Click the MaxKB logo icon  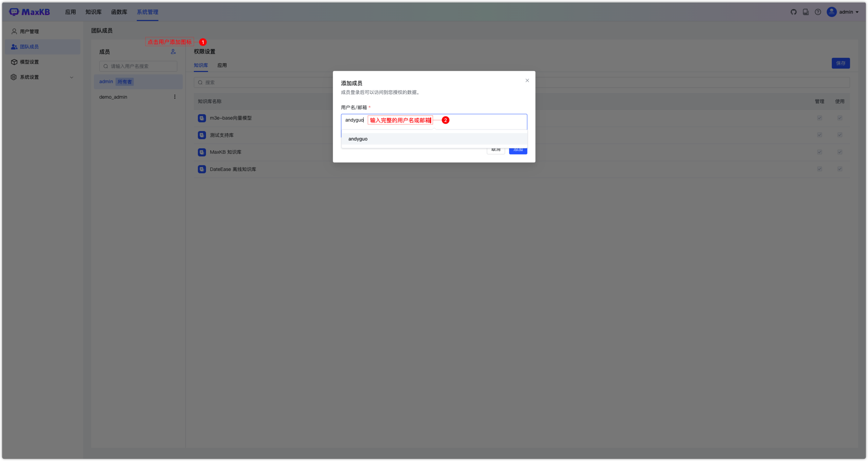(14, 11)
